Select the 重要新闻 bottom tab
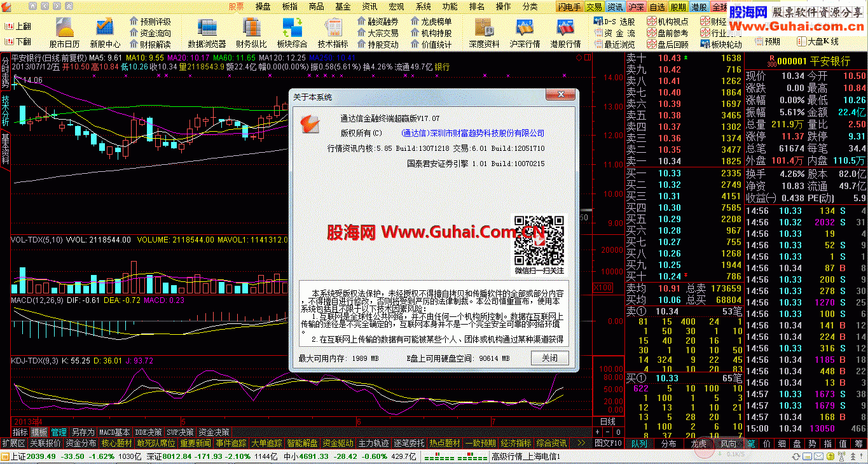Viewport: 868px width, 464px height. [195, 443]
